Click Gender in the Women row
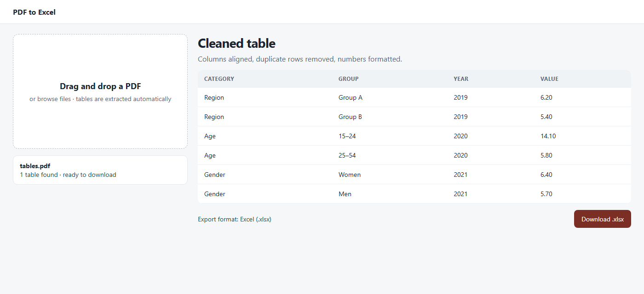This screenshot has height=294, width=644. [x=215, y=175]
